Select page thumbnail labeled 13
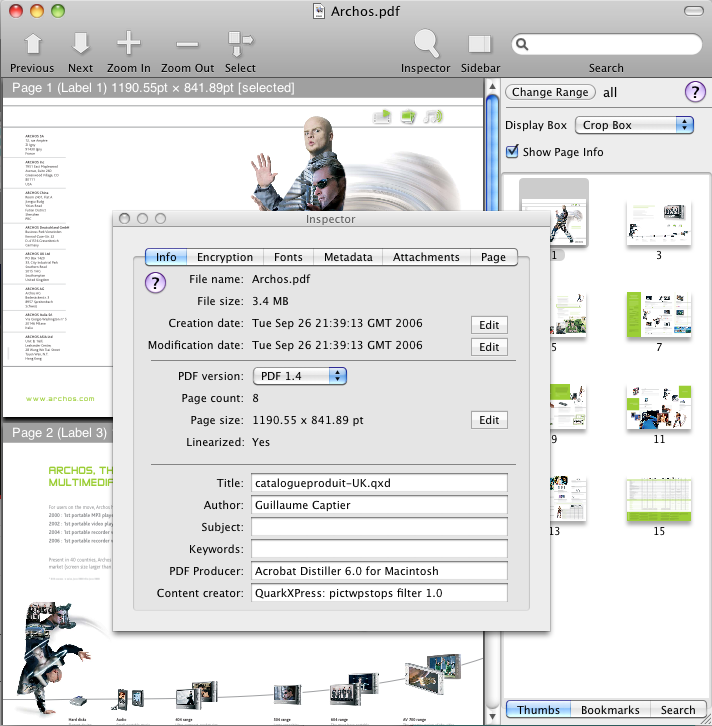Image resolution: width=712 pixels, height=726 pixels. (568, 499)
